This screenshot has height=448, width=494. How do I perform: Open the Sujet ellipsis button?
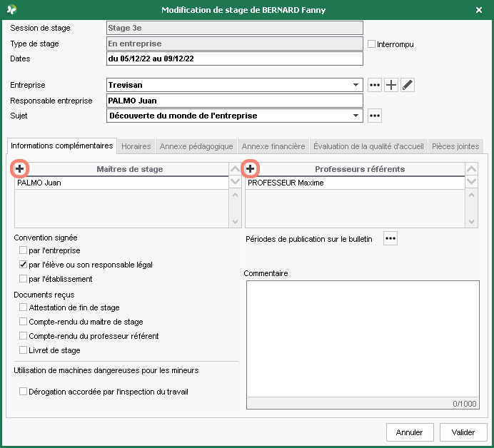point(375,116)
